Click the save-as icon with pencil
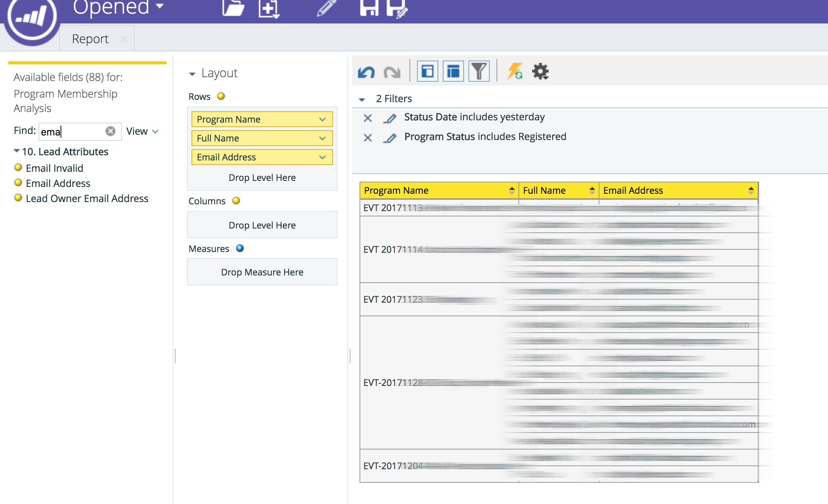This screenshot has height=504, width=828. pyautogui.click(x=397, y=8)
